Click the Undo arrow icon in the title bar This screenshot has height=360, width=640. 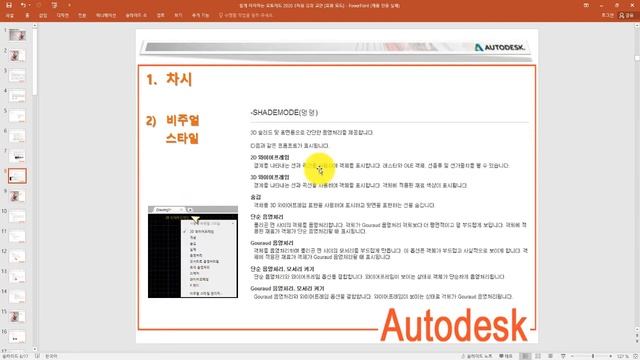22,5
